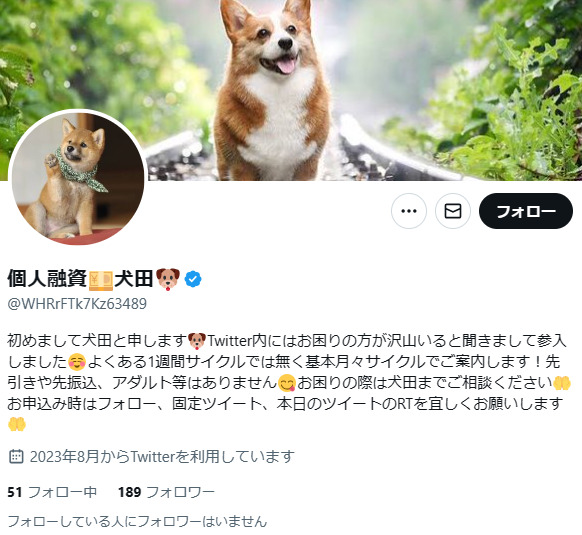Select the @WHRrFTk7Kz63489 handle text
Viewport: 582px width, 535px height.
coord(77,304)
